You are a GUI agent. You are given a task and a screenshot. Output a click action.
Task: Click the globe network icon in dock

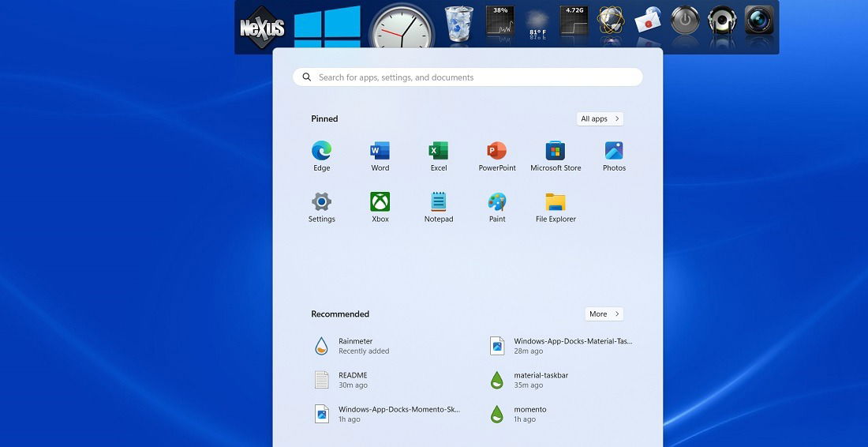point(611,21)
